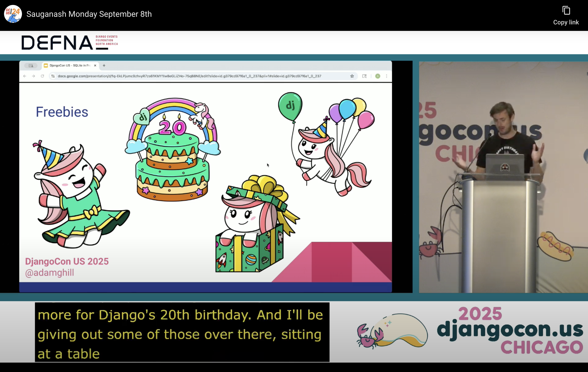Bookmark the page with the star icon
Viewport: 588px width, 372px height.
point(352,76)
